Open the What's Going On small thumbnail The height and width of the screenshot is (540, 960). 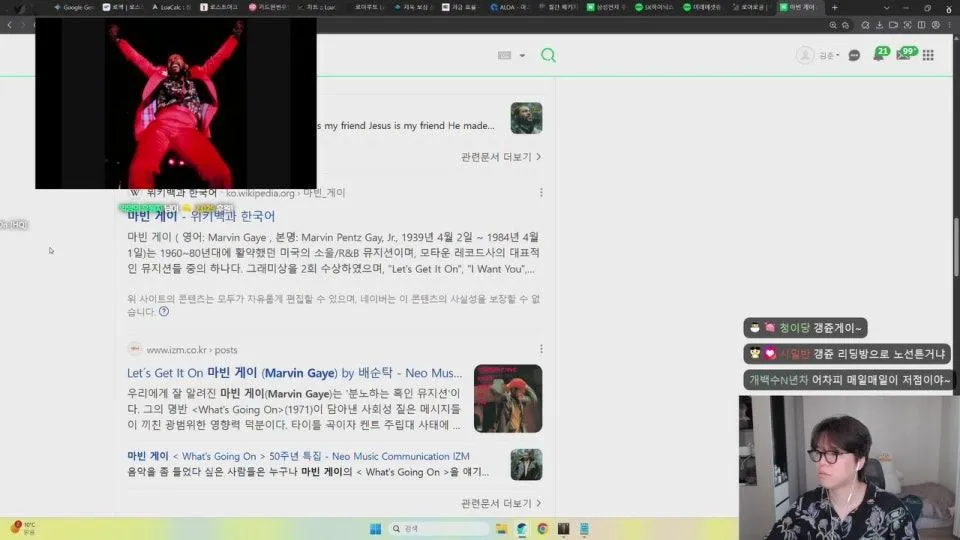tap(527, 465)
